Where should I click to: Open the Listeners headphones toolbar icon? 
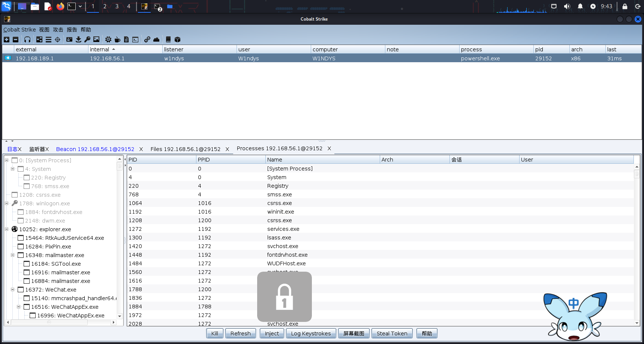pyautogui.click(x=27, y=39)
